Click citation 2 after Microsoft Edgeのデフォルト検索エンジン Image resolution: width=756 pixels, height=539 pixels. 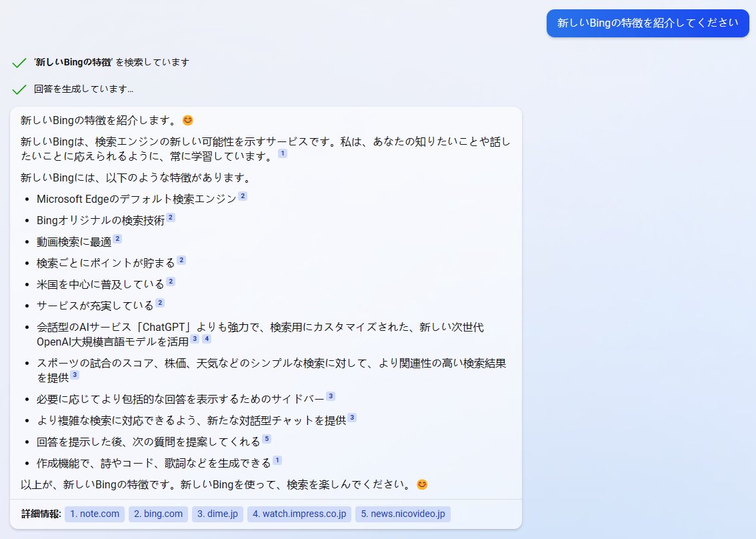point(243,196)
